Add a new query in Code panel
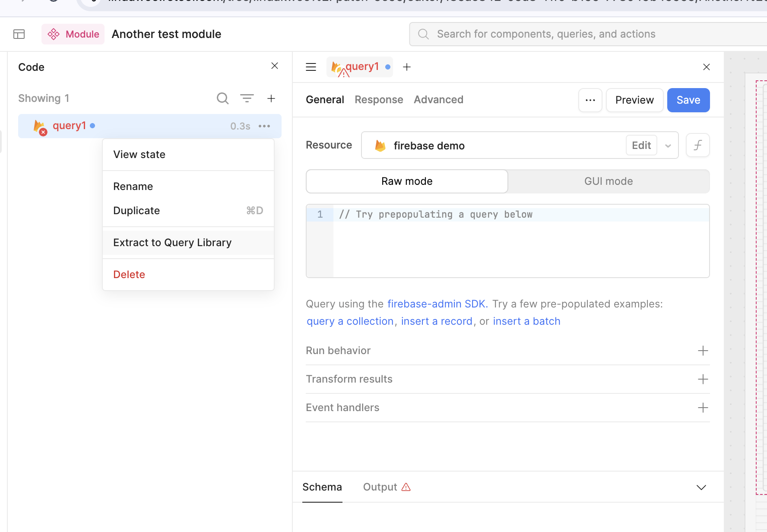The image size is (767, 532). pos(271,98)
